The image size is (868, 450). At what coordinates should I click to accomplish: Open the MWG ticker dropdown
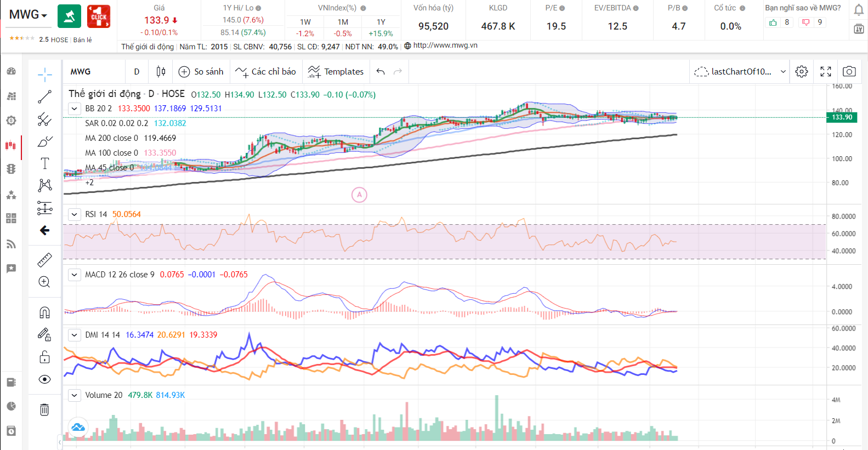tap(28, 15)
